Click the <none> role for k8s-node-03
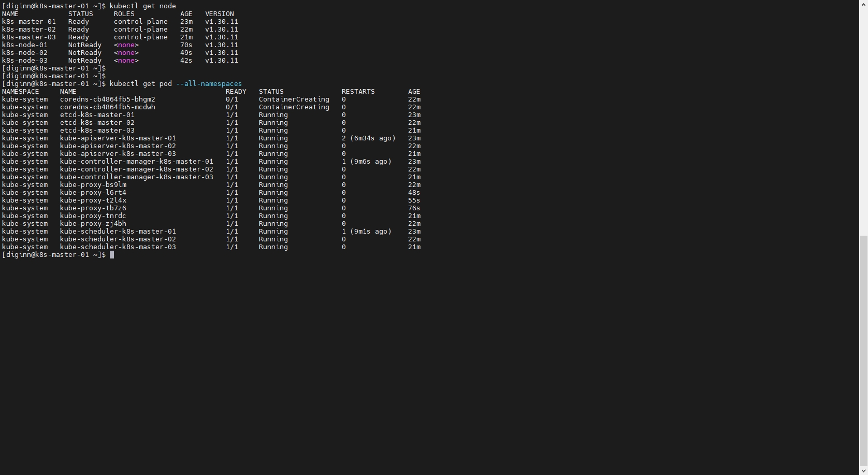This screenshot has height=475, width=868. click(126, 61)
